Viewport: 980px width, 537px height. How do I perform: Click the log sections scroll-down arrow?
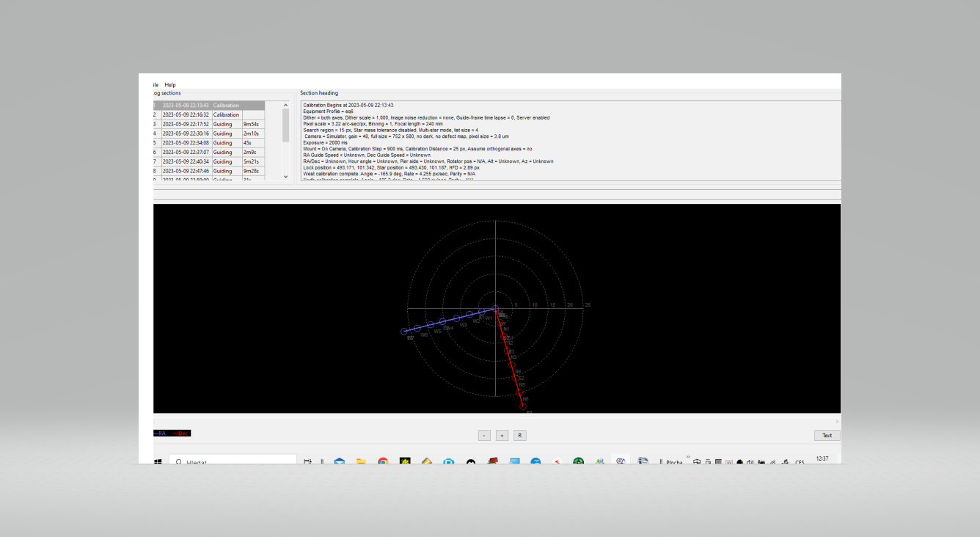pyautogui.click(x=286, y=176)
